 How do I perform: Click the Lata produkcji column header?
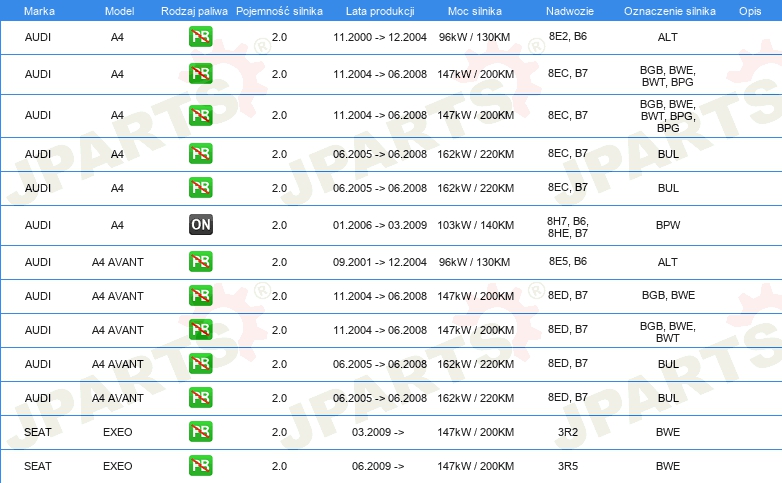(380, 11)
